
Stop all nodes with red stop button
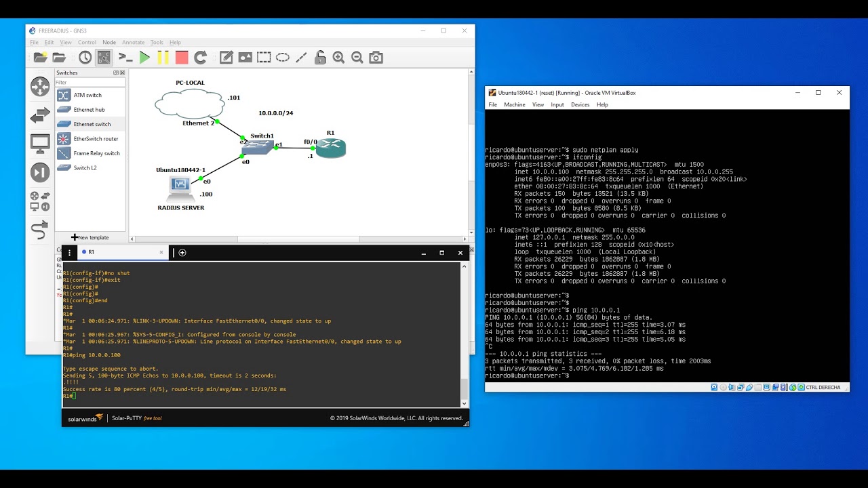pyautogui.click(x=182, y=58)
